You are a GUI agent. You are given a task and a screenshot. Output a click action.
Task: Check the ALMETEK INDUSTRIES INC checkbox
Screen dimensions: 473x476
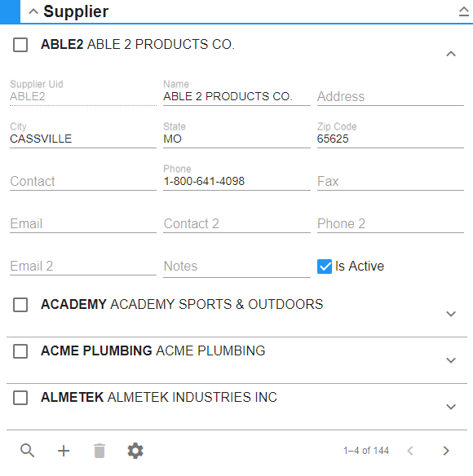pyautogui.click(x=20, y=398)
